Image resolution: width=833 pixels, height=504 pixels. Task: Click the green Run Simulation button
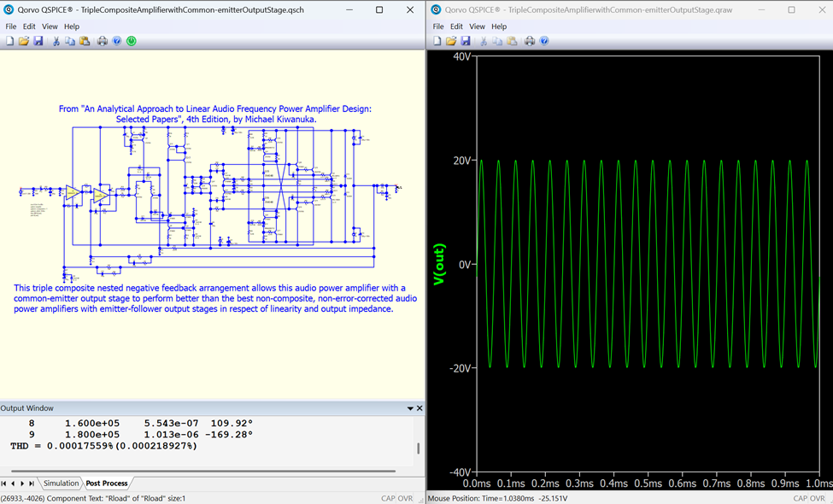click(132, 41)
